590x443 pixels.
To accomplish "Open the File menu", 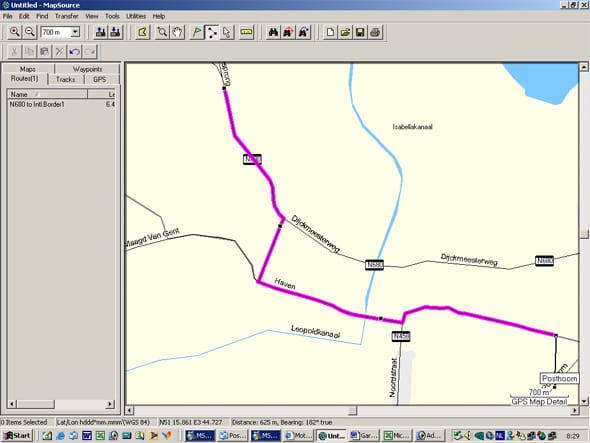I will (8, 16).
